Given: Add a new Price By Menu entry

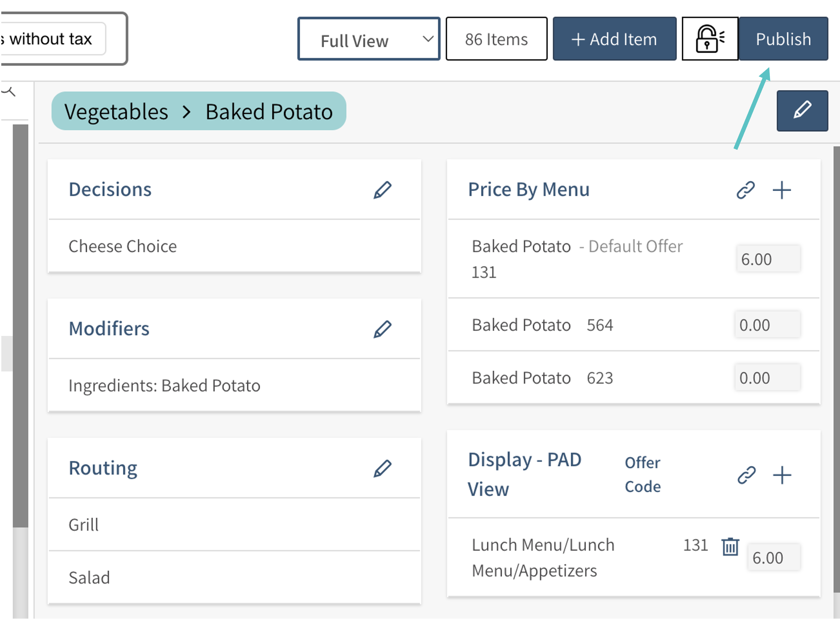Looking at the screenshot, I should tap(782, 190).
